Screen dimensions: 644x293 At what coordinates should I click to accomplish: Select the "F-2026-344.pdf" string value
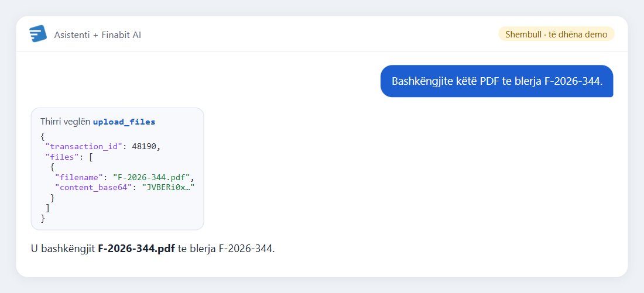tap(150, 177)
